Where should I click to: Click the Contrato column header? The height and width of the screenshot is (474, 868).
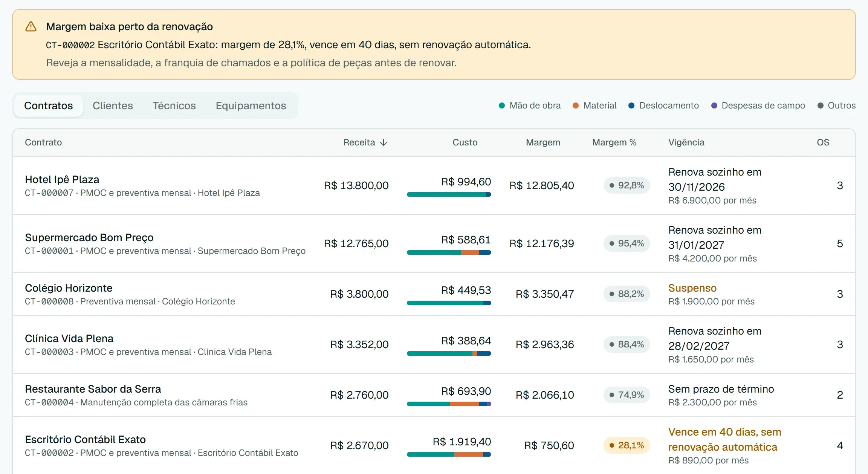43,142
